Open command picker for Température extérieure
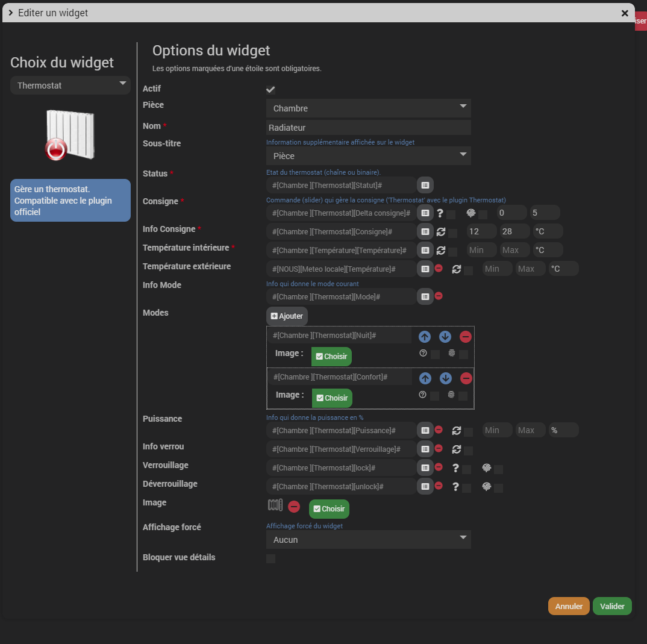The height and width of the screenshot is (644, 647). coord(425,269)
